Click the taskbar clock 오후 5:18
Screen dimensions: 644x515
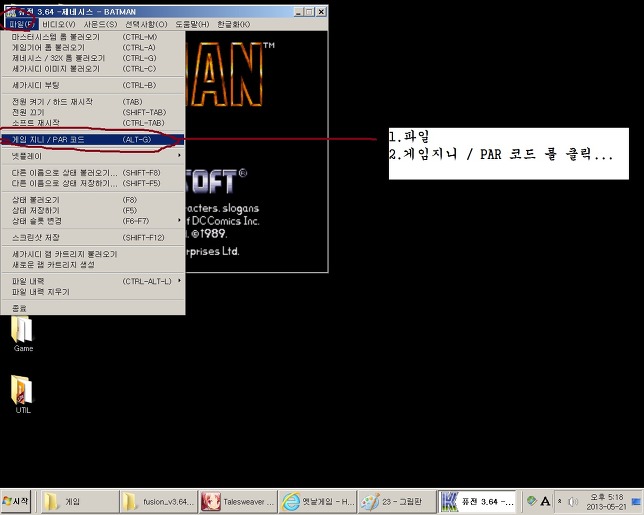606,501
